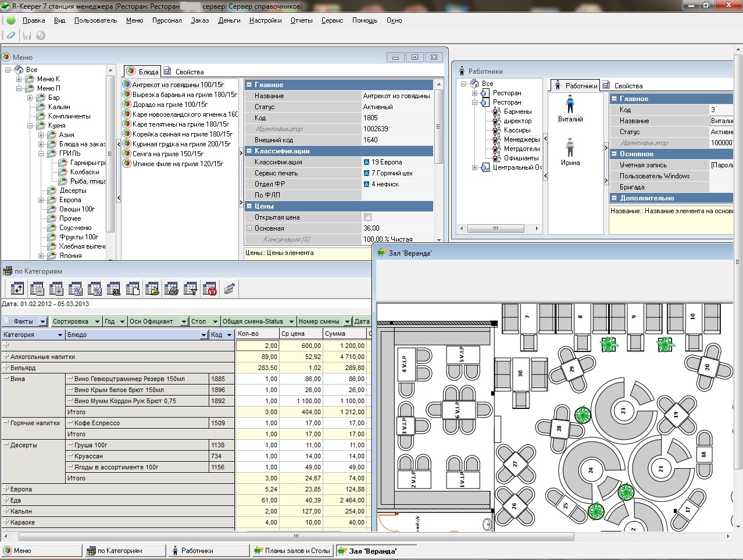This screenshot has width=743, height=560.
Task: Expand the Бар node in menu tree
Action: point(30,98)
